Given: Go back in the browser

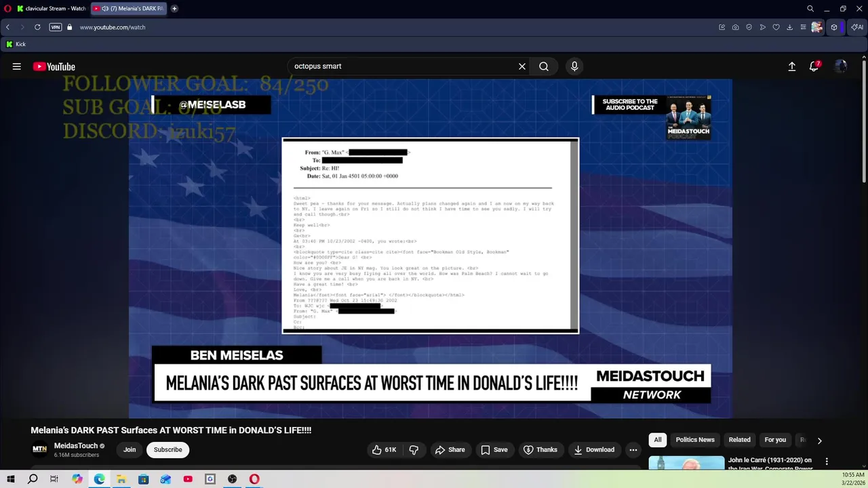Looking at the screenshot, I should click(7, 27).
